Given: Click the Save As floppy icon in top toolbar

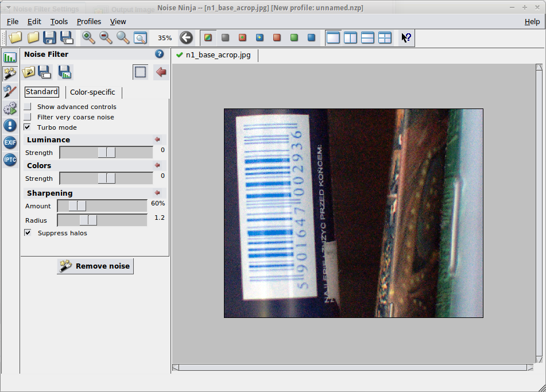Looking at the screenshot, I should tap(67, 38).
